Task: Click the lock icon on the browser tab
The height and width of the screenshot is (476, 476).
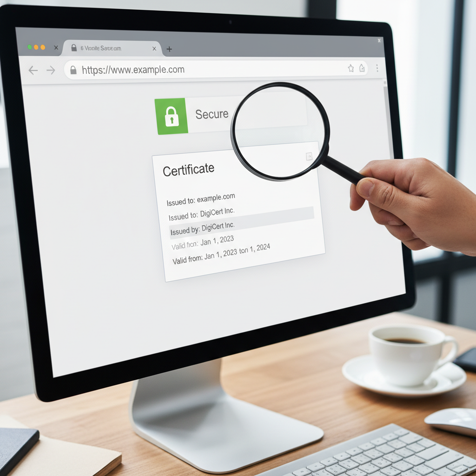Action: [x=74, y=48]
